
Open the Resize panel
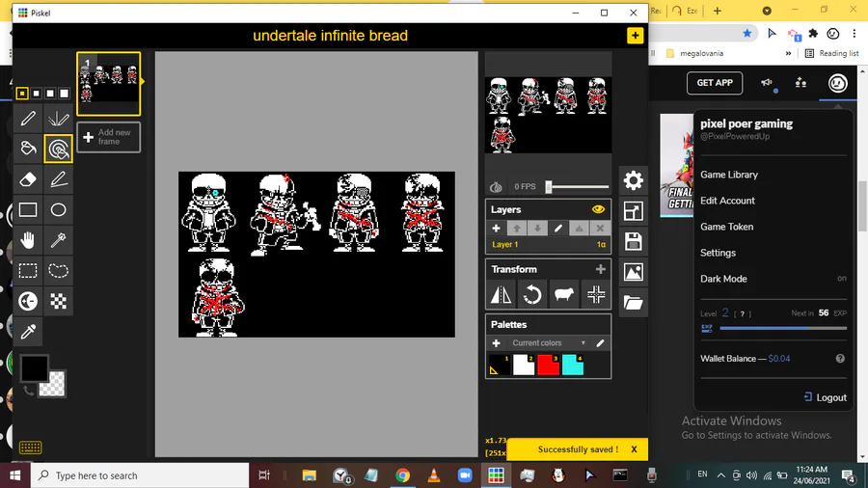(x=634, y=211)
